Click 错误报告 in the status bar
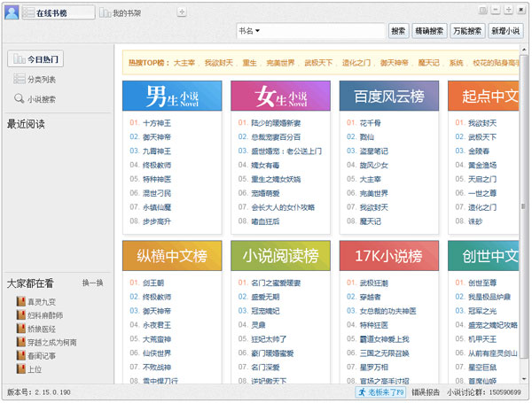Image resolution: width=532 pixels, height=403 pixels. click(426, 392)
